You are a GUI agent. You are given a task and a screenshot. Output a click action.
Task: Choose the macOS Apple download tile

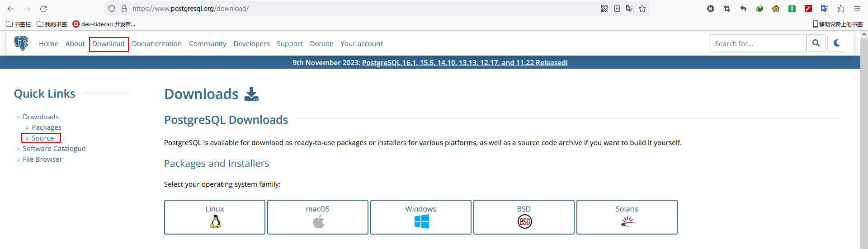pos(318,217)
